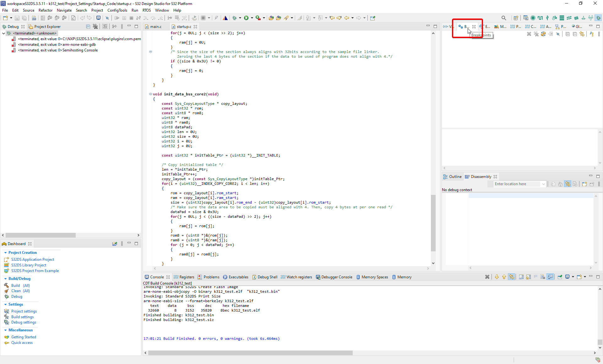
Task: Switch to the Outline tab
Action: [x=452, y=176]
